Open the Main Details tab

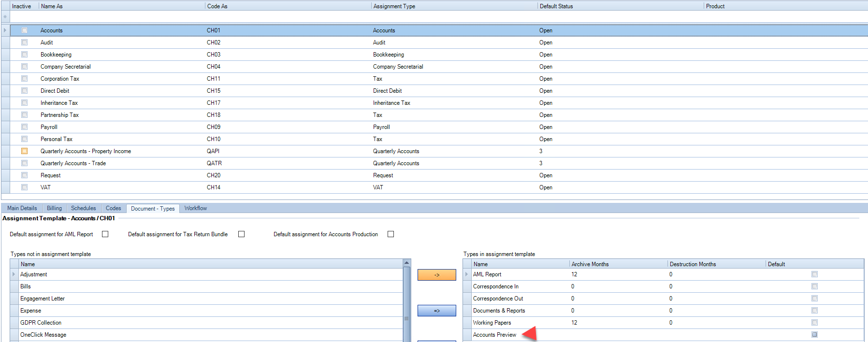click(x=22, y=208)
